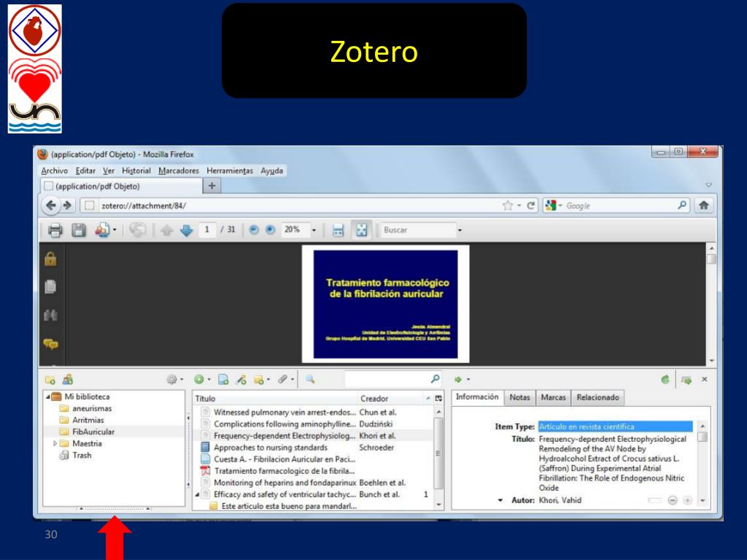The width and height of the screenshot is (747, 560).
Task: Open advanced search magnifier icon
Action: point(310,379)
